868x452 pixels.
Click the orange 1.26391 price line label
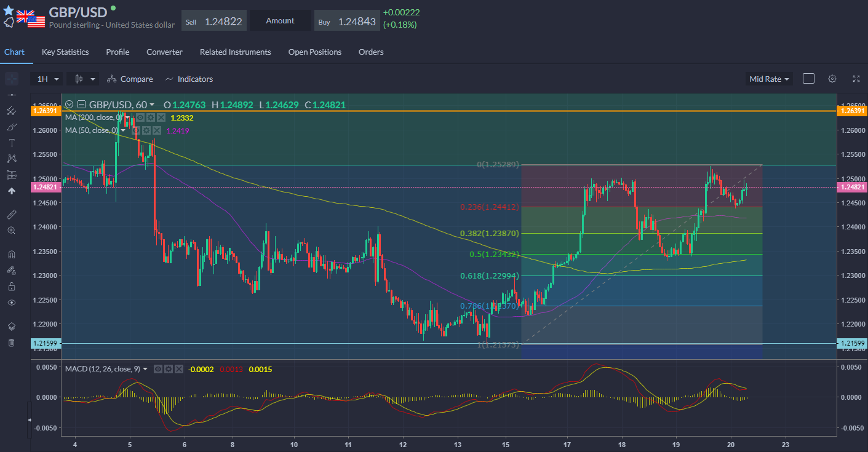[46, 111]
